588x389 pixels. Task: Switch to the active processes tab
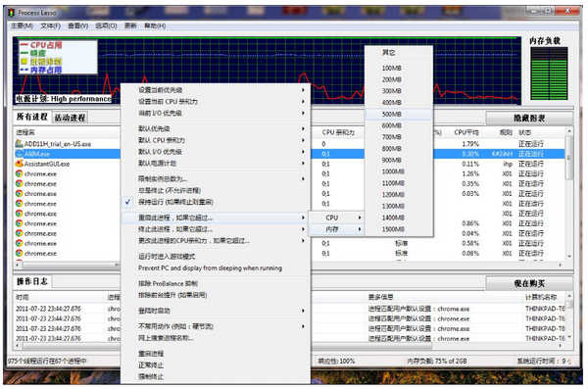coord(70,118)
